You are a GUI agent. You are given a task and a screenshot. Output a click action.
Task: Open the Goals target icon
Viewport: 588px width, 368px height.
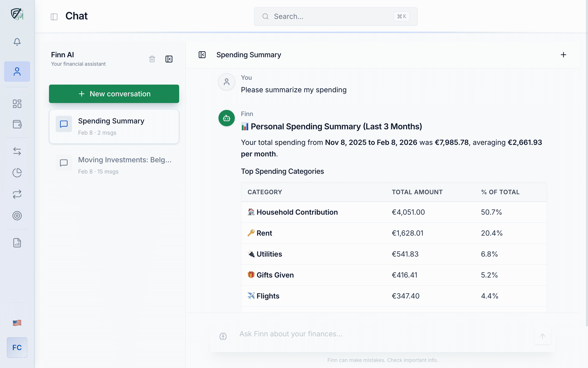point(17,215)
